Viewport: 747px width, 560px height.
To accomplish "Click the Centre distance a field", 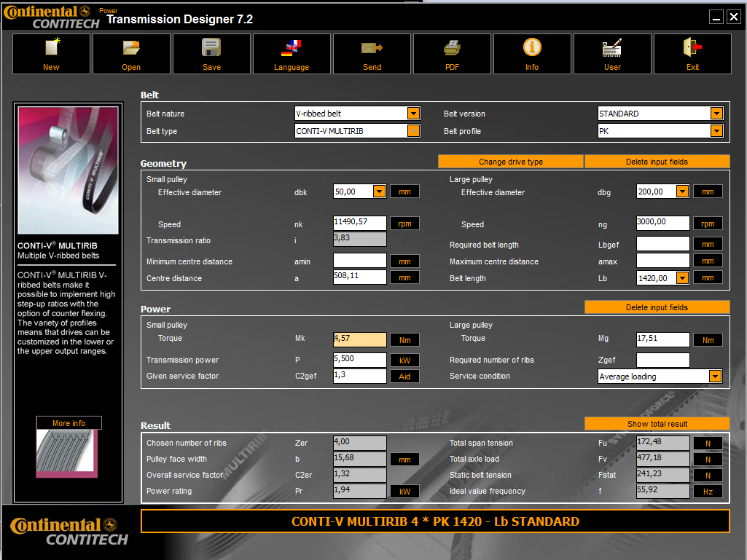I will pyautogui.click(x=360, y=277).
